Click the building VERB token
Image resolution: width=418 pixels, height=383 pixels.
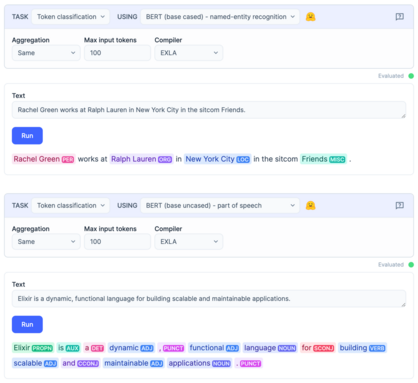[x=362, y=348]
